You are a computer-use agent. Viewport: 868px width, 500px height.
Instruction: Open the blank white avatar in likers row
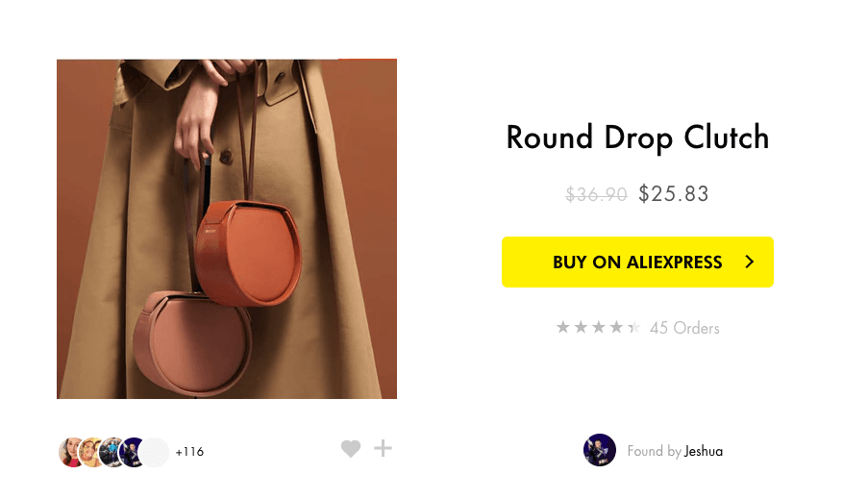[154, 452]
